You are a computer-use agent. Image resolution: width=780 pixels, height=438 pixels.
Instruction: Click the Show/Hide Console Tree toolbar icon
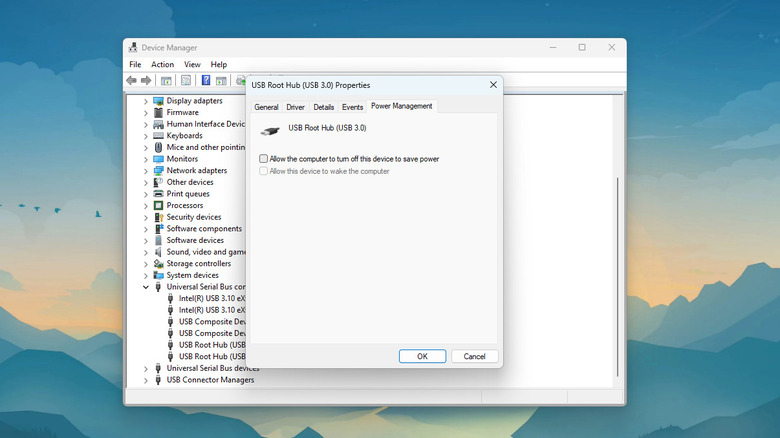pos(167,80)
